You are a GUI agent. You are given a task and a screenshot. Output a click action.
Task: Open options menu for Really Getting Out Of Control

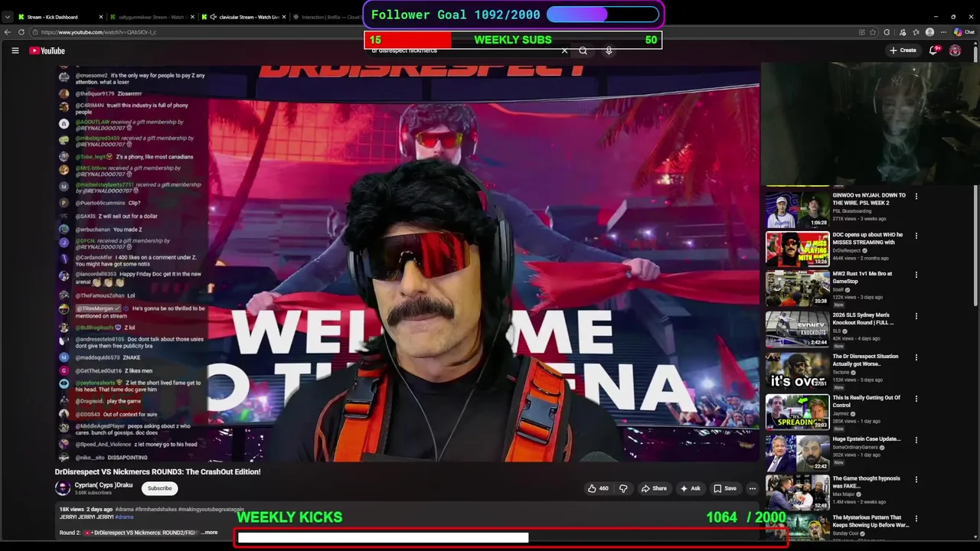point(916,399)
